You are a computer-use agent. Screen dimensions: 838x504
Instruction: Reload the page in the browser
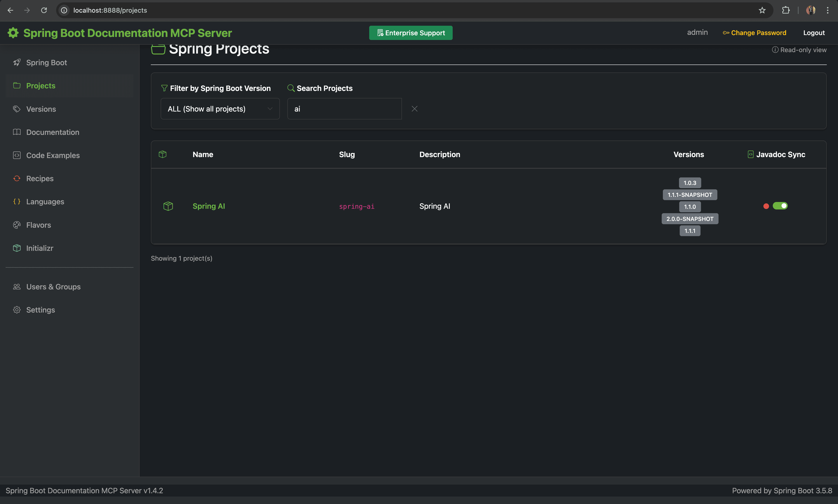[x=44, y=10]
